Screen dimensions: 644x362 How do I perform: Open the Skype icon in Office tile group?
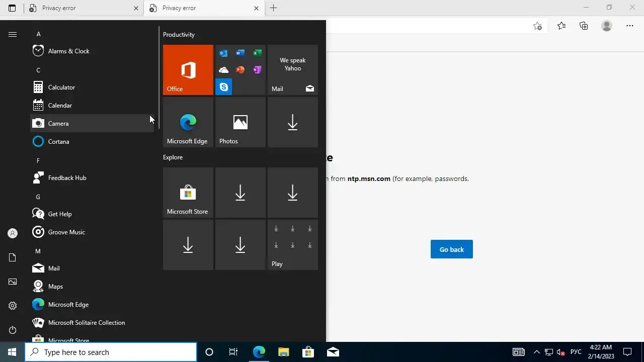click(223, 87)
